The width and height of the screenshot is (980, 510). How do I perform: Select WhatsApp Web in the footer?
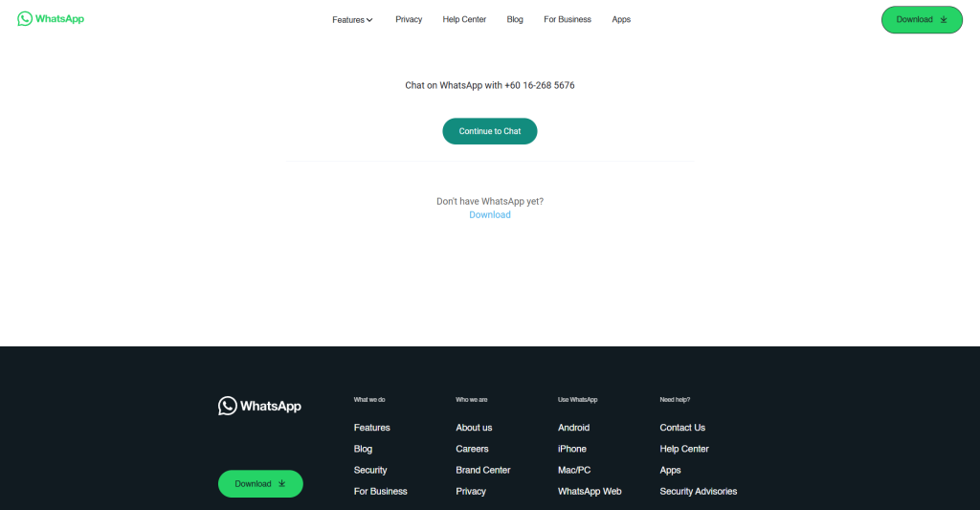click(590, 491)
